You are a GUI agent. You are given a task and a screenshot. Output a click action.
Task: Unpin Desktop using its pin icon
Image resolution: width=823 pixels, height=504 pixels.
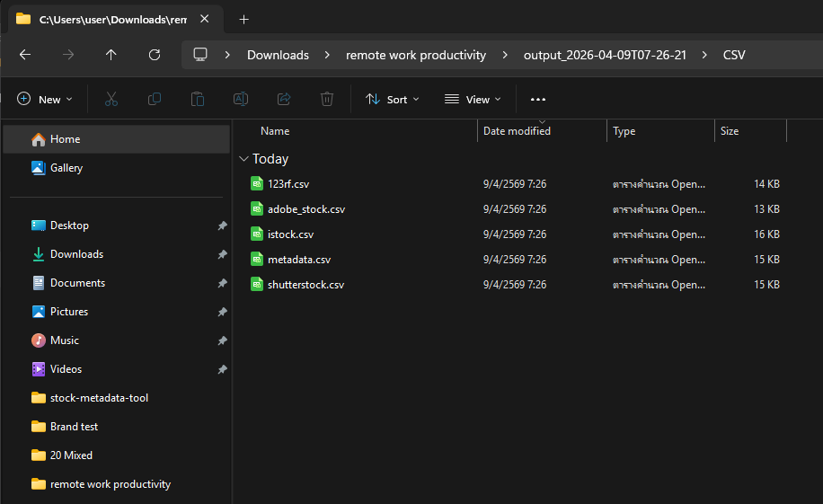[x=223, y=225]
